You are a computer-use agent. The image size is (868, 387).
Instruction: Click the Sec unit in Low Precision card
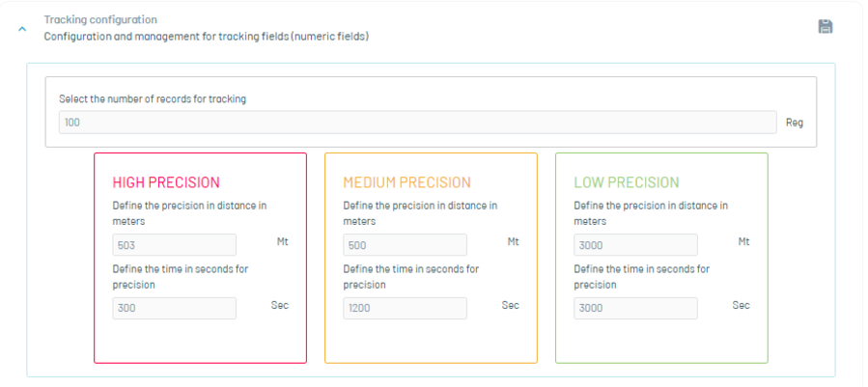click(742, 305)
